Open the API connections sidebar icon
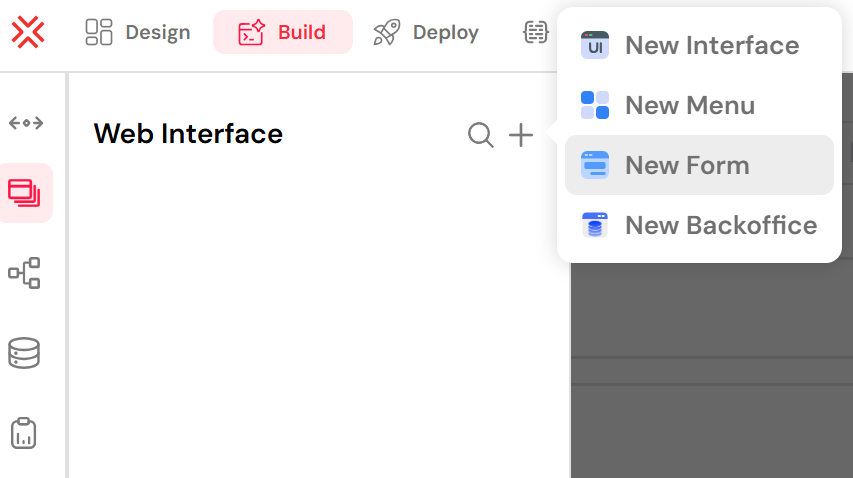 click(x=26, y=123)
